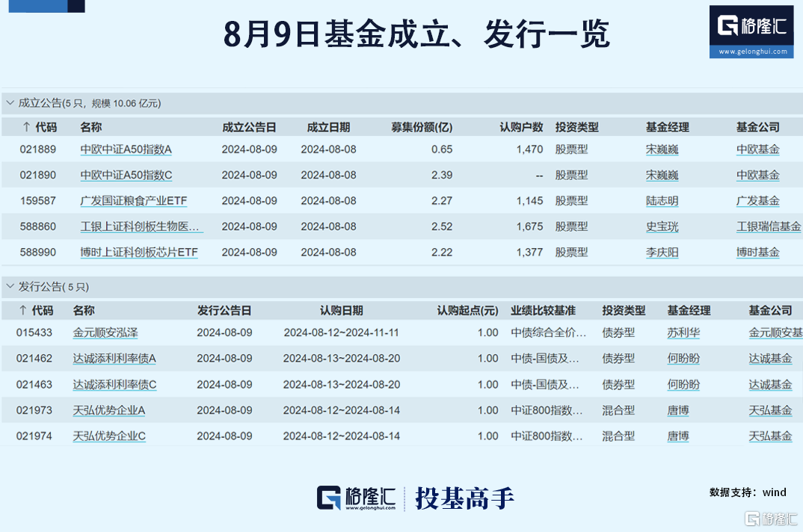Collapse the 成立公告 section chevron
Image resolution: width=803 pixels, height=532 pixels.
tap(10, 103)
